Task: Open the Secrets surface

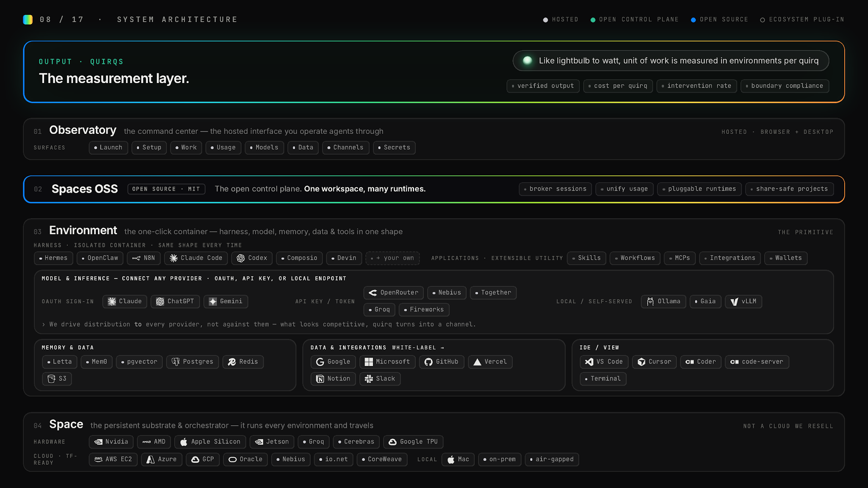Action: point(394,147)
